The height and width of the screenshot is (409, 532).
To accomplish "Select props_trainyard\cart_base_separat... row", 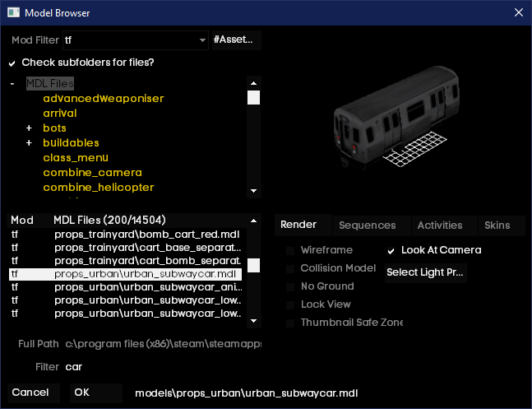I will tap(126, 248).
